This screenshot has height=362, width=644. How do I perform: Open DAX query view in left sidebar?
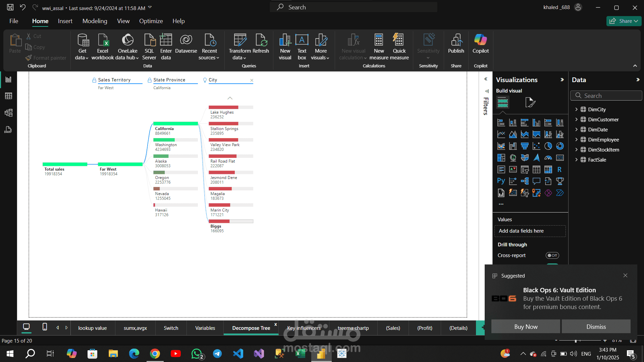coord(9,130)
